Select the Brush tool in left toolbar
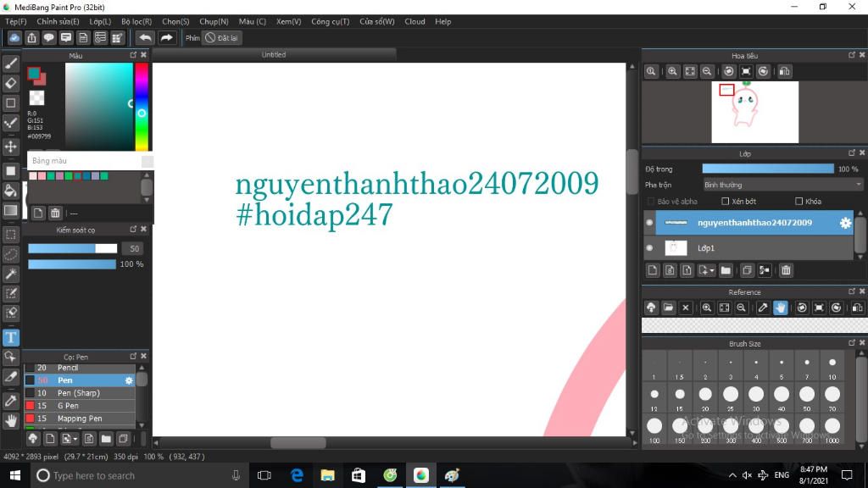The width and height of the screenshot is (868, 488). (x=11, y=64)
